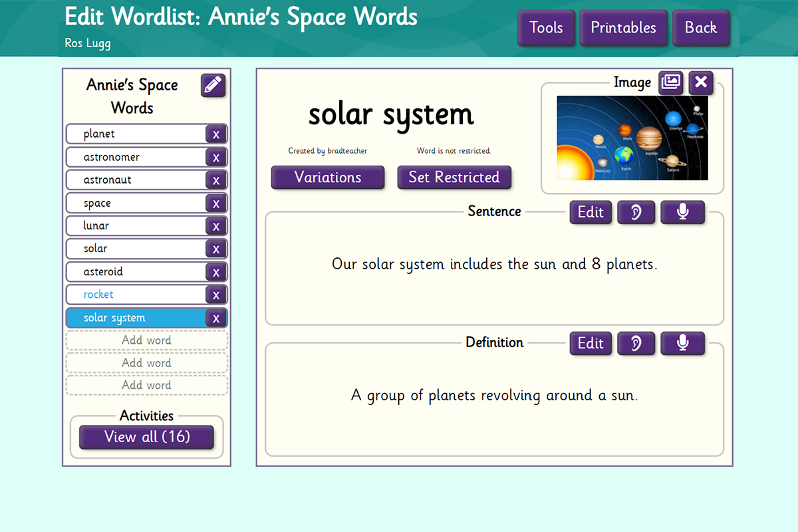Click the first Add word field
Viewport: 798px width, 532px height.
[x=146, y=340]
